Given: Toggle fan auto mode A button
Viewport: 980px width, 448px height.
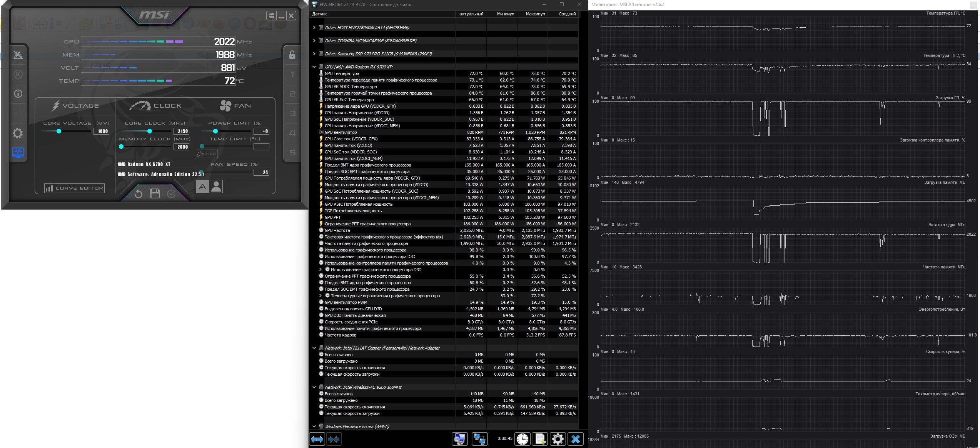Looking at the screenshot, I should [x=202, y=187].
